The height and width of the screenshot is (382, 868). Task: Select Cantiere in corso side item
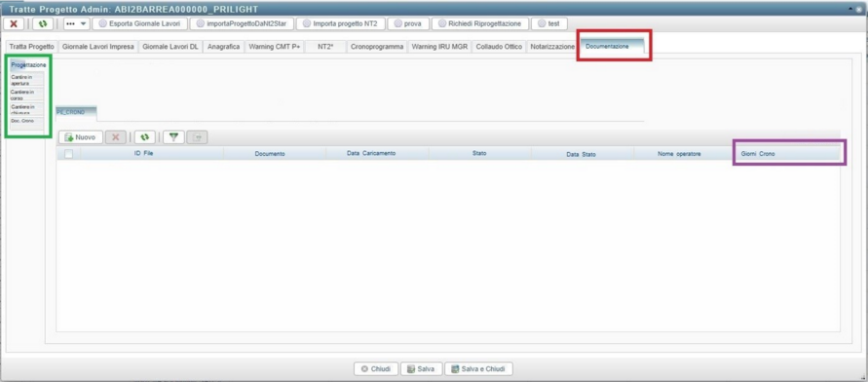click(26, 95)
